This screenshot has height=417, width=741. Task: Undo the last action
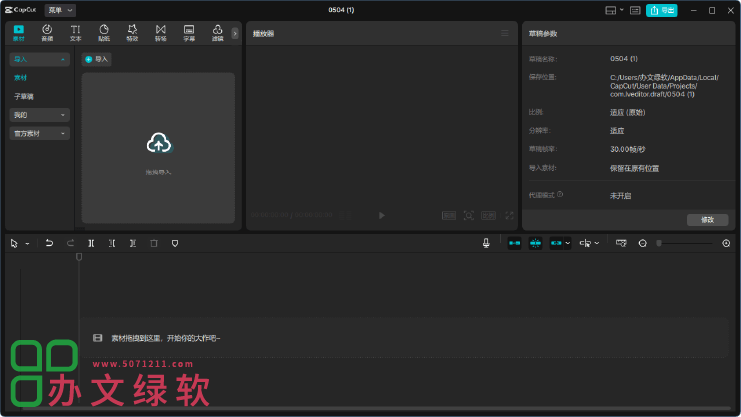coord(49,243)
